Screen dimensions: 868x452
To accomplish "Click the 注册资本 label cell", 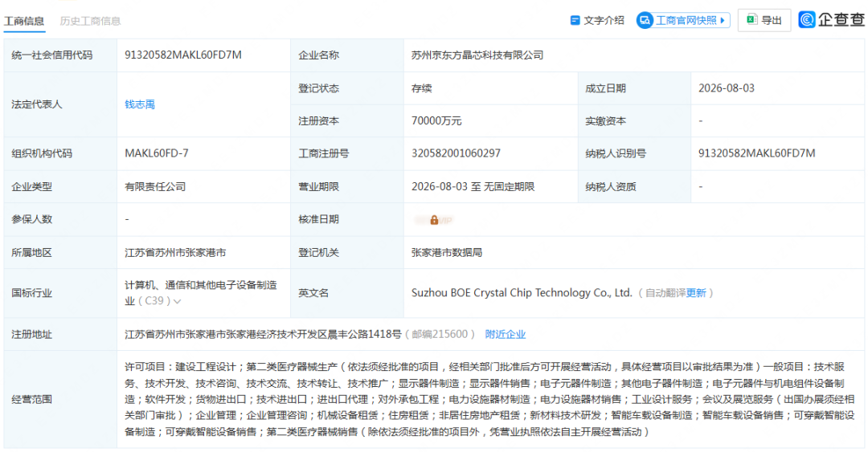I will 347,121.
